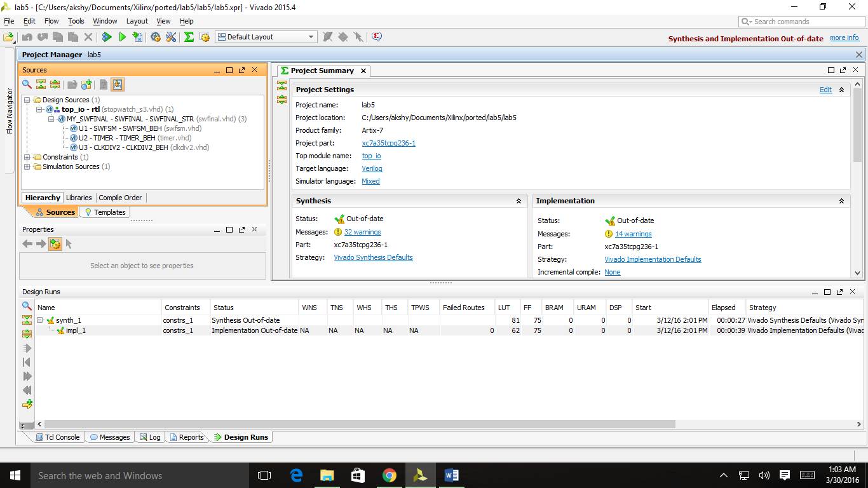This screenshot has height=488, width=868.
Task: Click the more info link
Action: (x=844, y=38)
